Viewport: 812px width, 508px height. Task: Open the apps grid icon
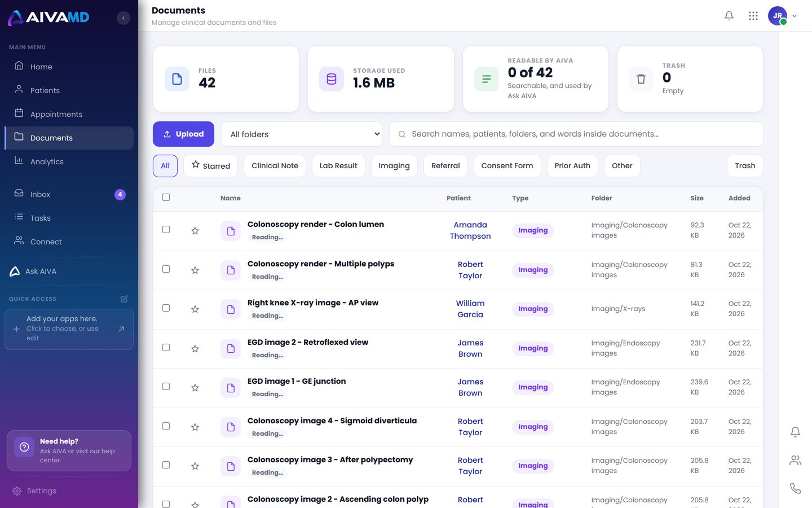753,16
